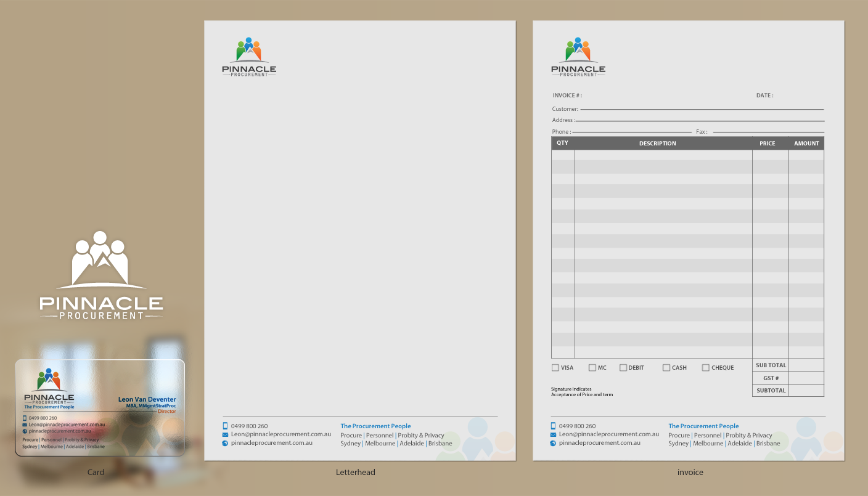This screenshot has width=868, height=496.
Task: Select the Letterhead label below the letterhead mockup
Action: tap(356, 472)
